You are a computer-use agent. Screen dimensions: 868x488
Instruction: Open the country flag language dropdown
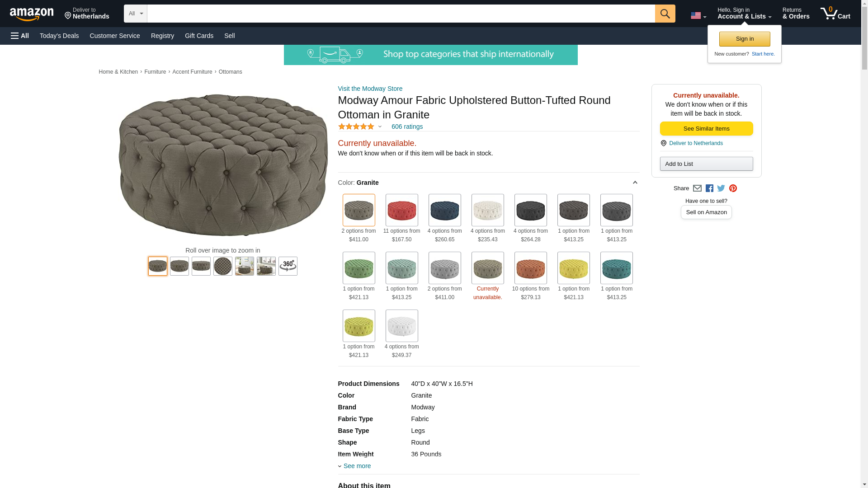[698, 16]
